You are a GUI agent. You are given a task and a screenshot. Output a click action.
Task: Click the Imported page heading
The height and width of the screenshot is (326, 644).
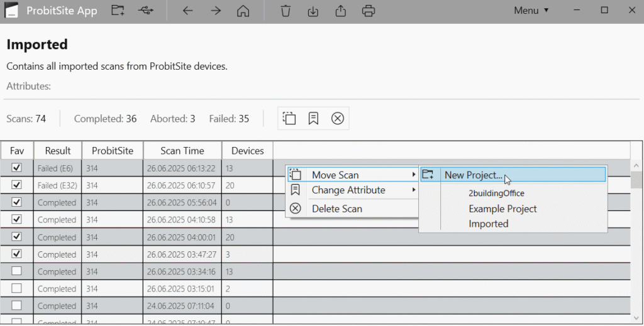(37, 45)
